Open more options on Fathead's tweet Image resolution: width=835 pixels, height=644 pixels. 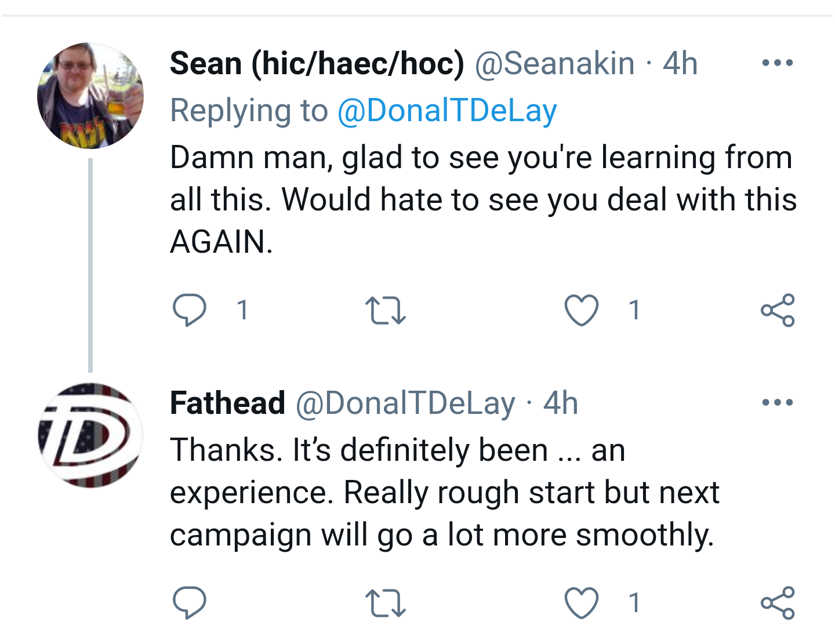[x=777, y=402]
